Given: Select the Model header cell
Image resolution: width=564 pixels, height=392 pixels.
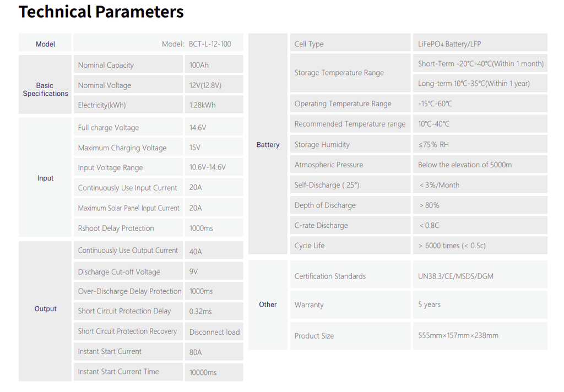Looking at the screenshot, I should tap(45, 44).
